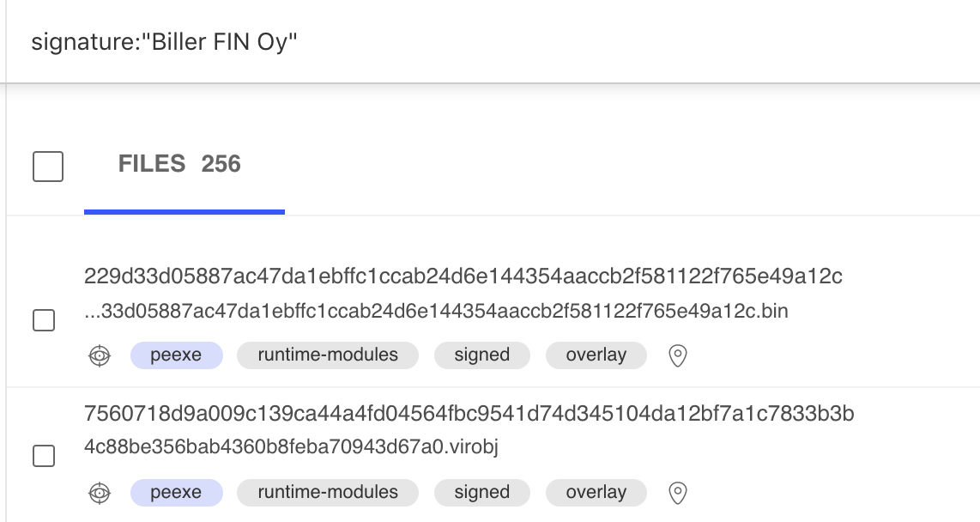Click signed tag on first file
This screenshot has width=980, height=522.
482,355
